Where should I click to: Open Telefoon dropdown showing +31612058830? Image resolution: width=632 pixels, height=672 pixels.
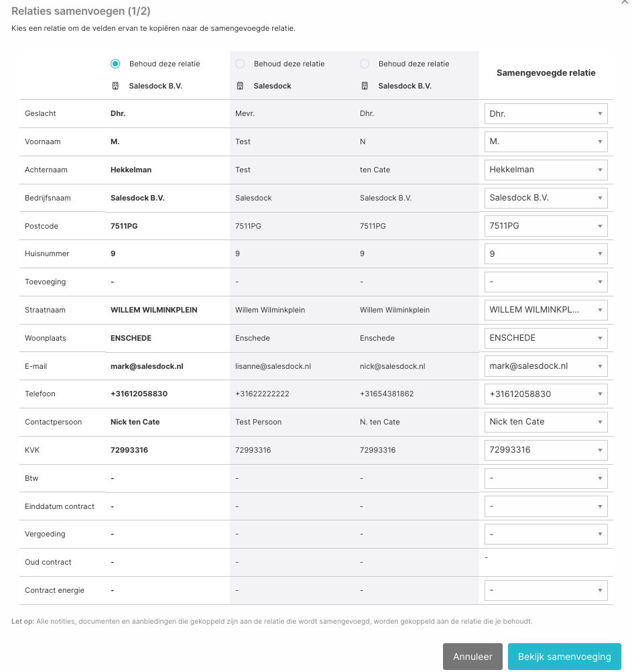click(x=546, y=394)
